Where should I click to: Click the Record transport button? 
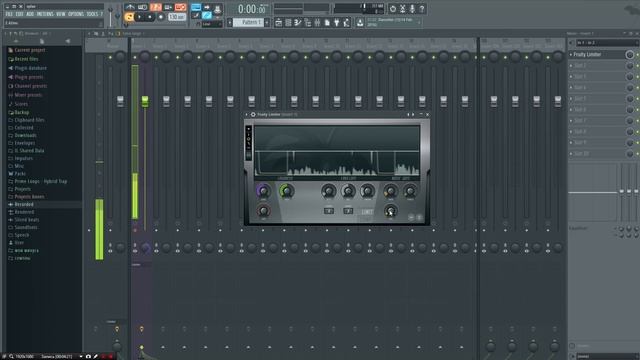161,17
